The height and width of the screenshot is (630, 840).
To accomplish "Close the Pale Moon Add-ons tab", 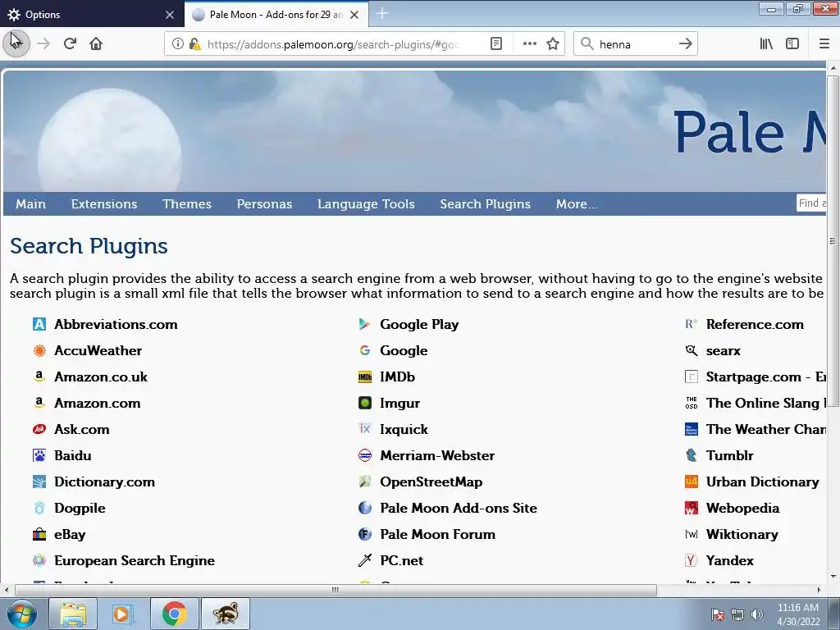I will [354, 15].
